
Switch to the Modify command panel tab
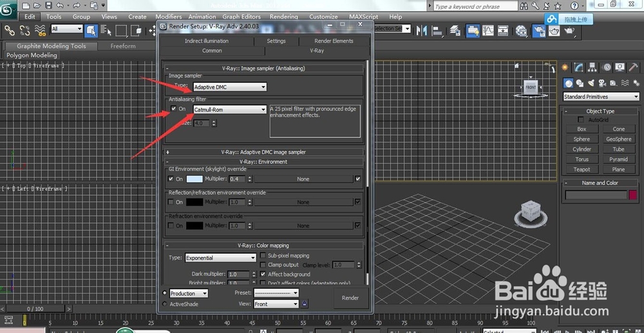579,67
